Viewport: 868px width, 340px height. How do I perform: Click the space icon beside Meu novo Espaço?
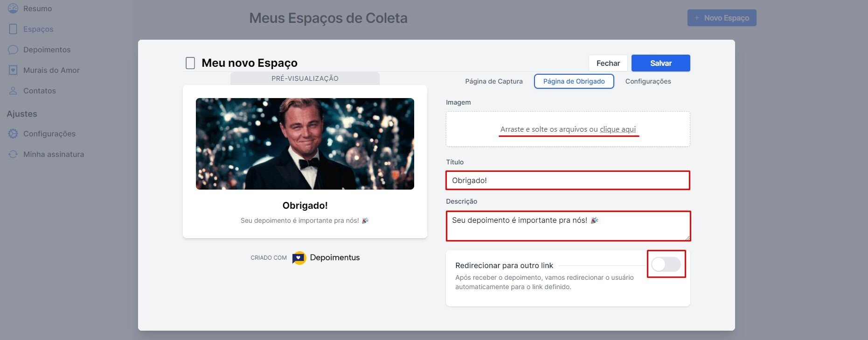(190, 63)
